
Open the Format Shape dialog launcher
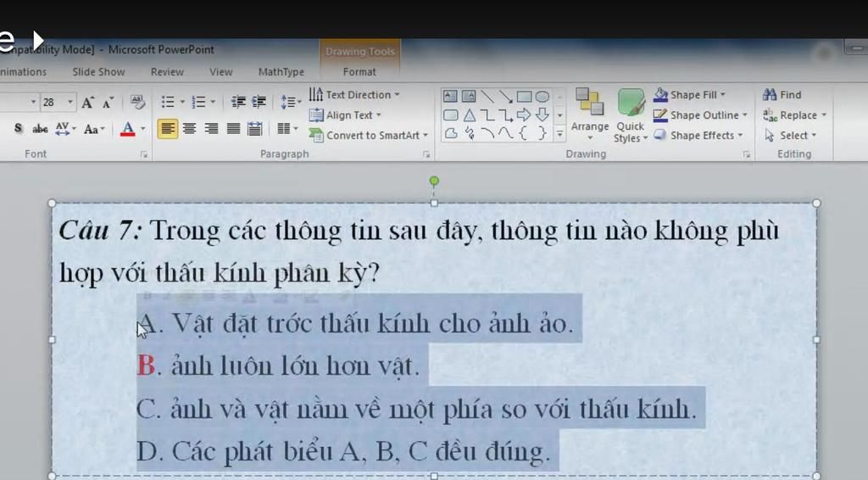(x=746, y=154)
